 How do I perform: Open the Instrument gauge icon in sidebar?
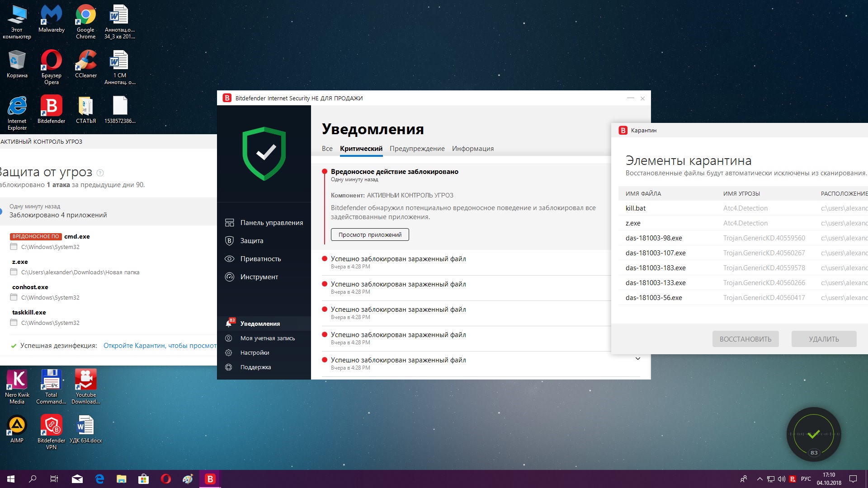click(229, 277)
